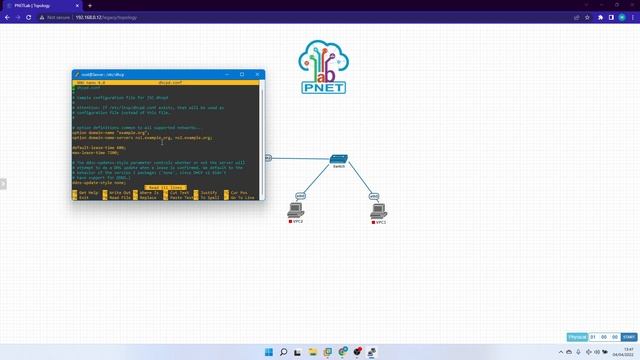Expand the left sidebar arrow handle
640x360 pixels.
[x=3, y=184]
